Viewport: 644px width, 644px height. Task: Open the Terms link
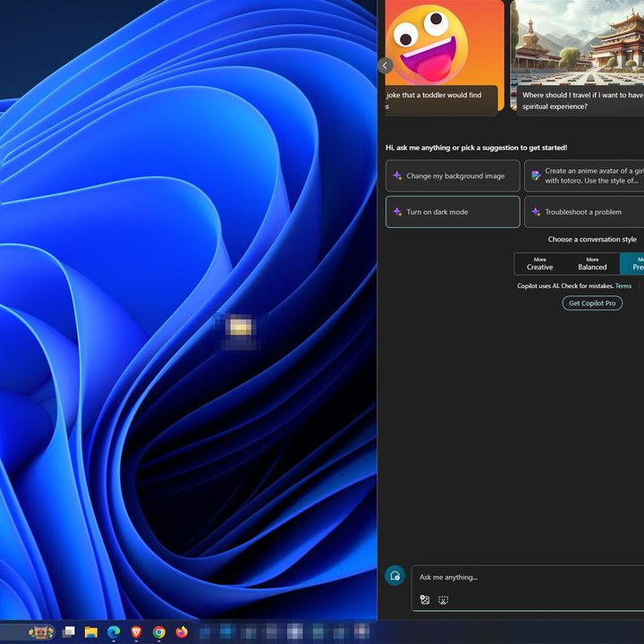(623, 286)
